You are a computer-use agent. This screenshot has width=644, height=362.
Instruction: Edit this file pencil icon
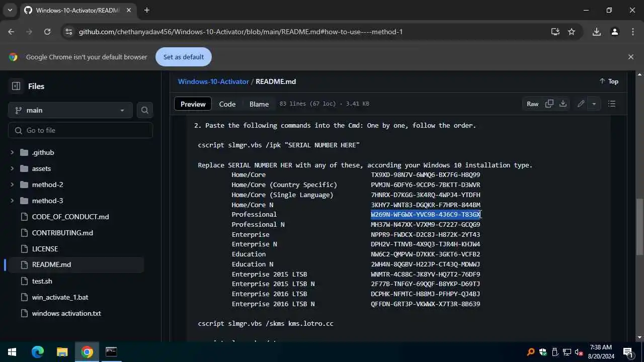(x=581, y=104)
